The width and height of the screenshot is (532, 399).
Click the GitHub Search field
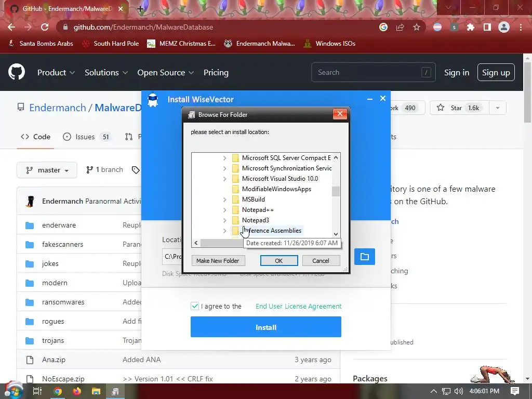[373, 72]
